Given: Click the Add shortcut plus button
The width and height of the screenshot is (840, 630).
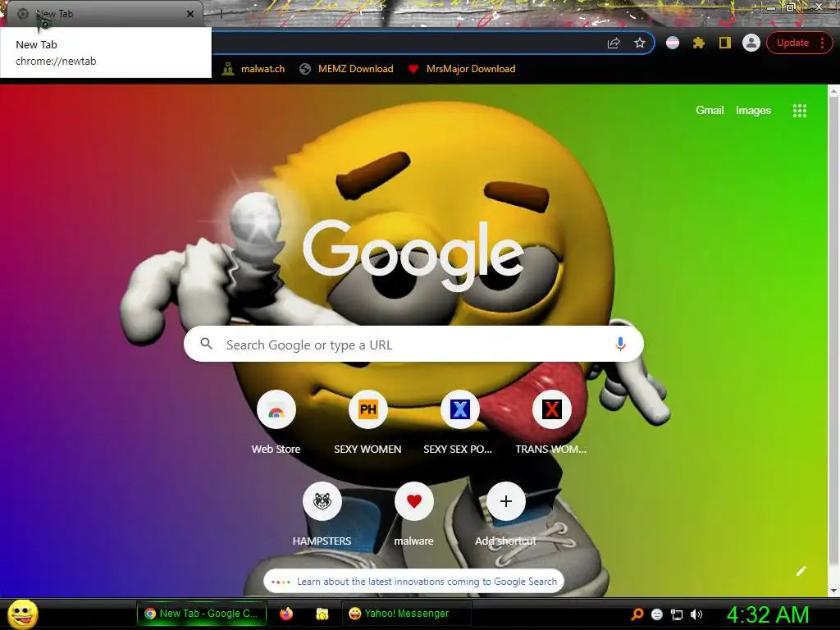Looking at the screenshot, I should (x=505, y=501).
